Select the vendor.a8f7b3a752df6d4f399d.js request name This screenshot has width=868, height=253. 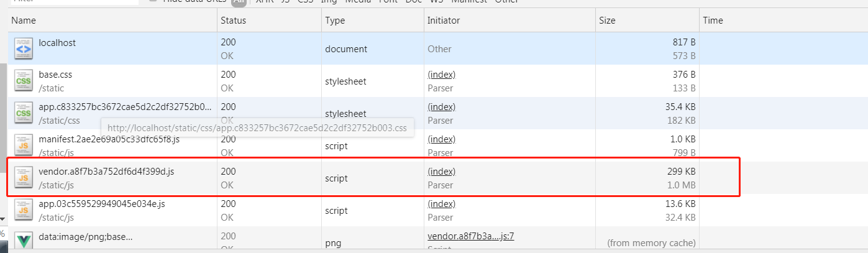pyautogui.click(x=106, y=172)
